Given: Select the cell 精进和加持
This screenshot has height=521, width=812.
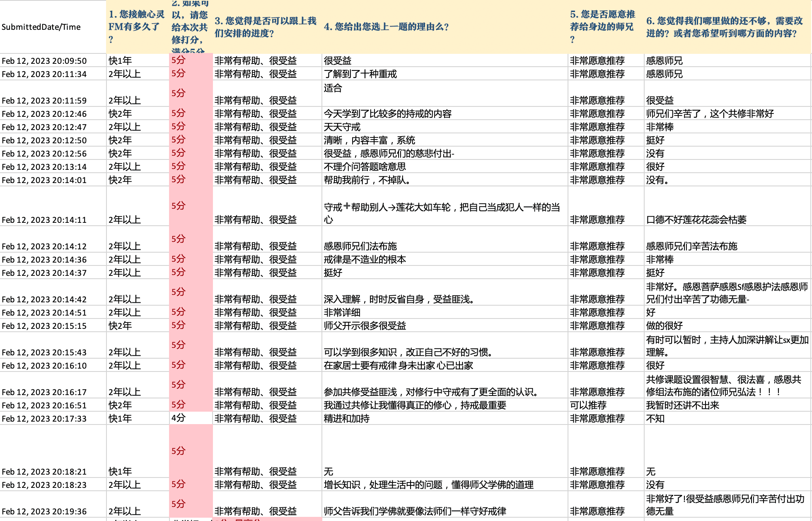Looking at the screenshot, I should [x=346, y=419].
